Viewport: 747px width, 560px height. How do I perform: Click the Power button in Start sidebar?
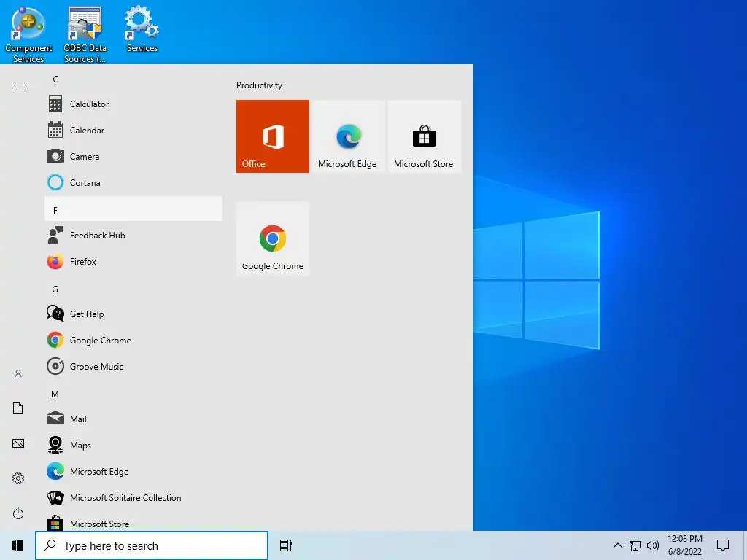(18, 513)
